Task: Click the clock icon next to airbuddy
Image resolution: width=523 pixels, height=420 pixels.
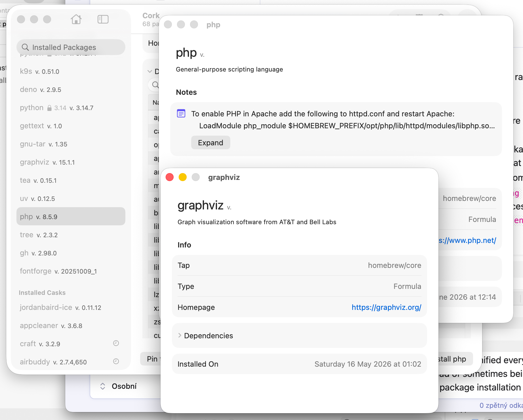Action: coord(116,361)
